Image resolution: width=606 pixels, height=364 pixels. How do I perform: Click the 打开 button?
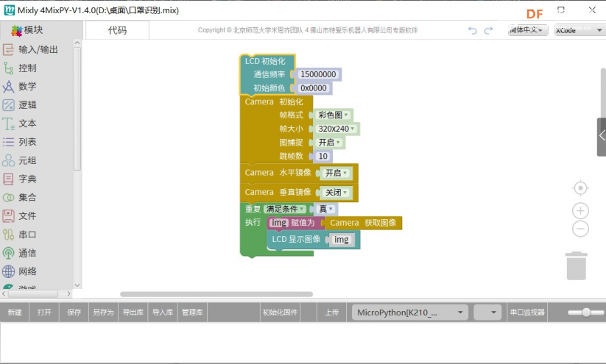(44, 313)
